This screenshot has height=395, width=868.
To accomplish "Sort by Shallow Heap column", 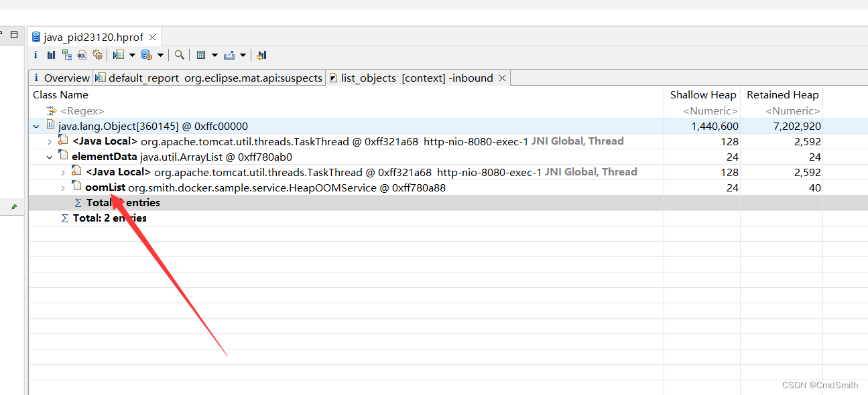I will click(702, 94).
